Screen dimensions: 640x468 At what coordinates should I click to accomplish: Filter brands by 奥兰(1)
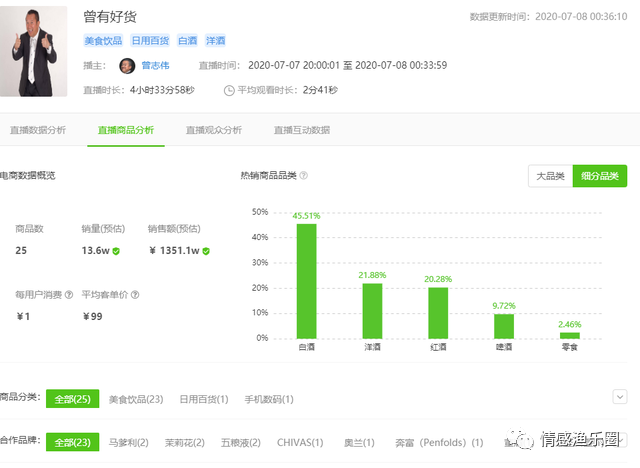(359, 443)
